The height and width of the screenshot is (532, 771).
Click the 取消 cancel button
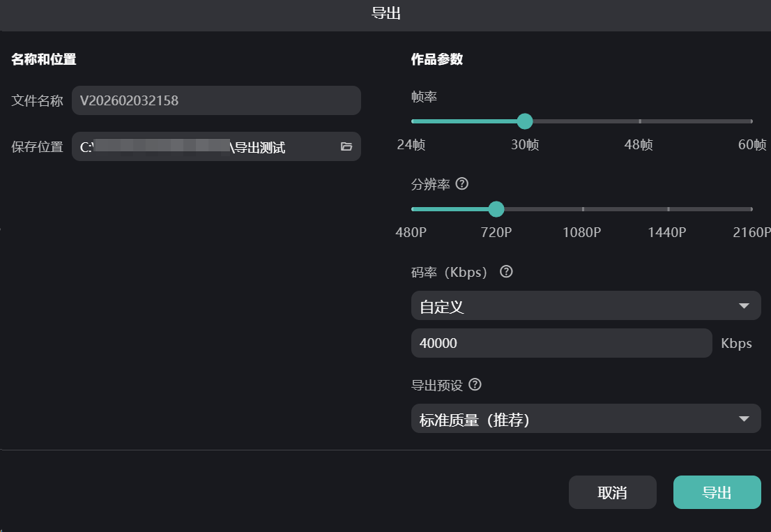[612, 492]
